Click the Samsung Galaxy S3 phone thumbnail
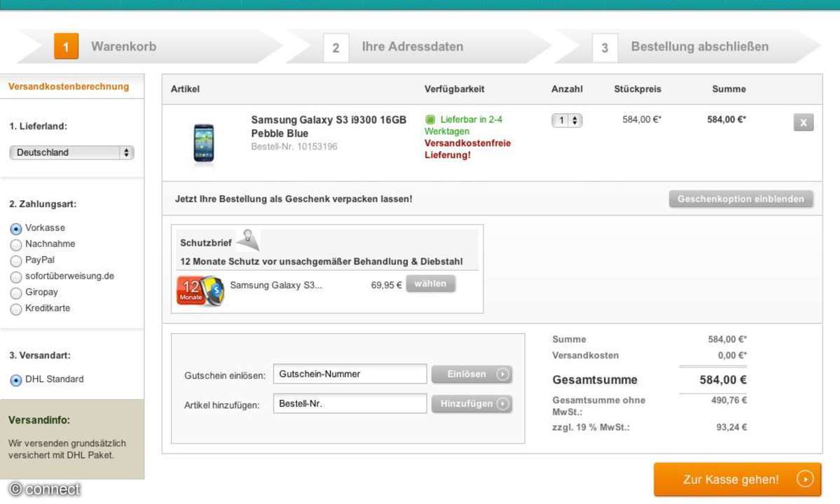Image resolution: width=840 pixels, height=504 pixels. (204, 143)
